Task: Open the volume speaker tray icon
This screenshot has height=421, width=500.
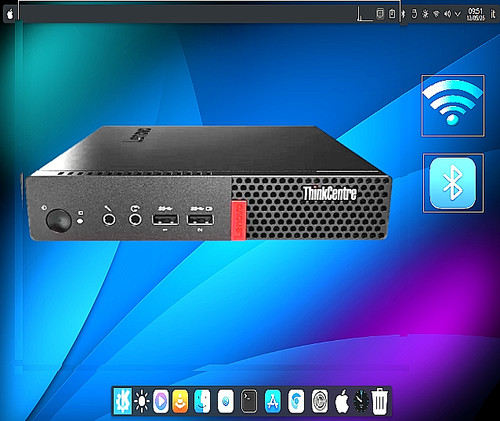Action: [447, 14]
